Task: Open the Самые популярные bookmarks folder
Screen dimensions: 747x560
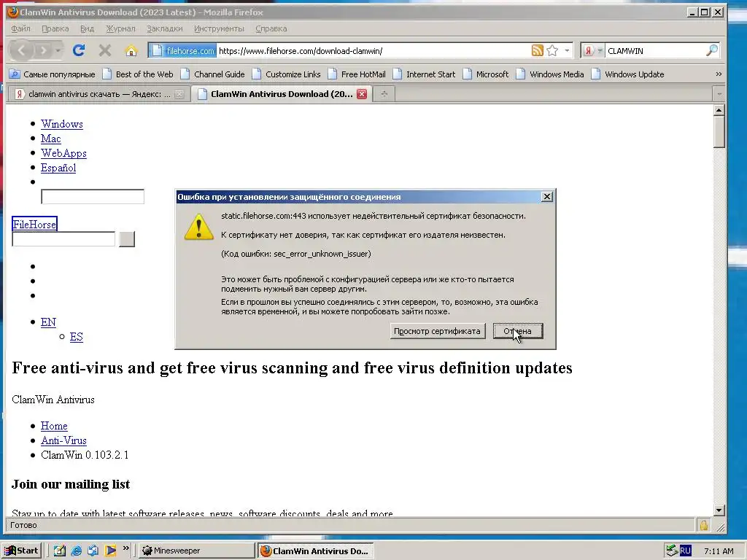Action: point(53,74)
